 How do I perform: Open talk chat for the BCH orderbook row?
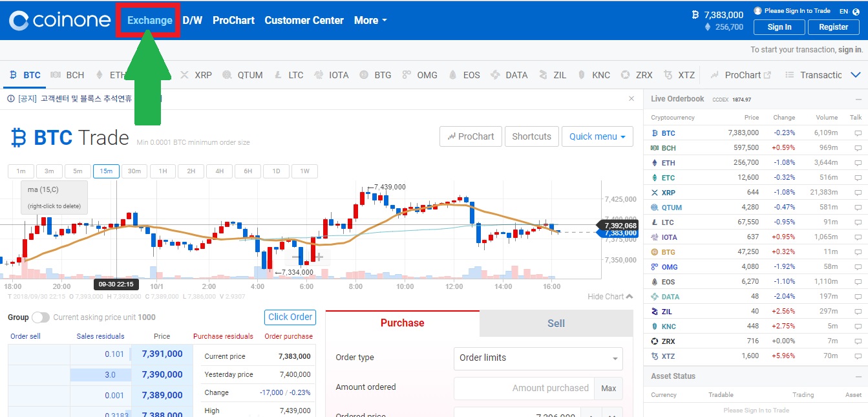point(858,148)
